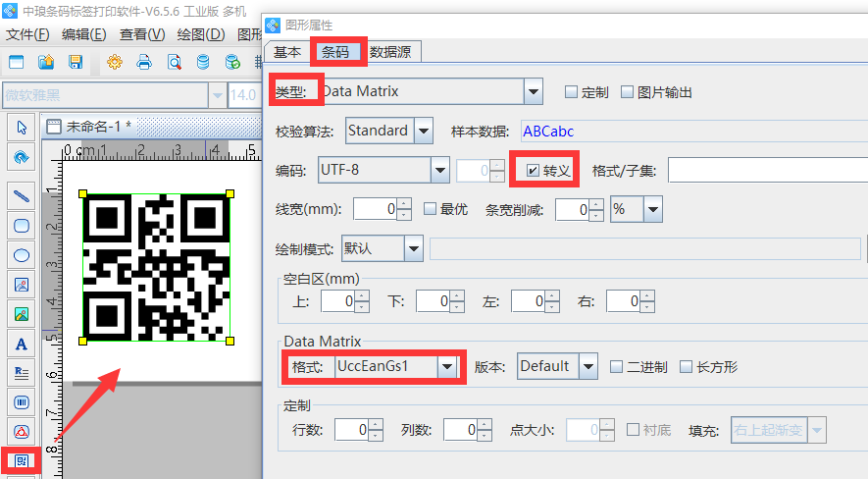Open Print Preview magnifier icon
The width and height of the screenshot is (868, 479).
tap(174, 62)
